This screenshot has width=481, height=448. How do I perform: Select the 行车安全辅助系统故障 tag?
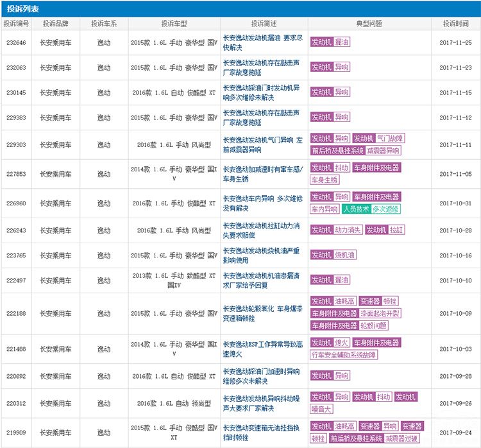coord(344,355)
